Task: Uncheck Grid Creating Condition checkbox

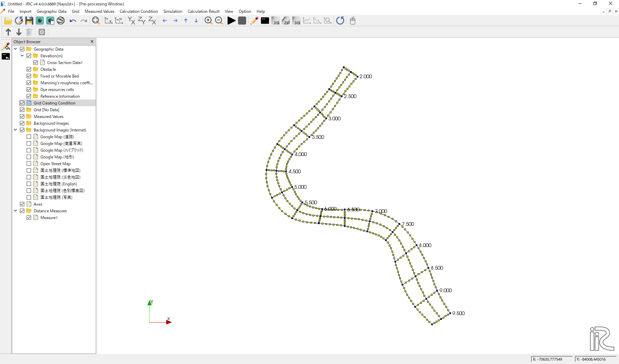Action: click(22, 103)
